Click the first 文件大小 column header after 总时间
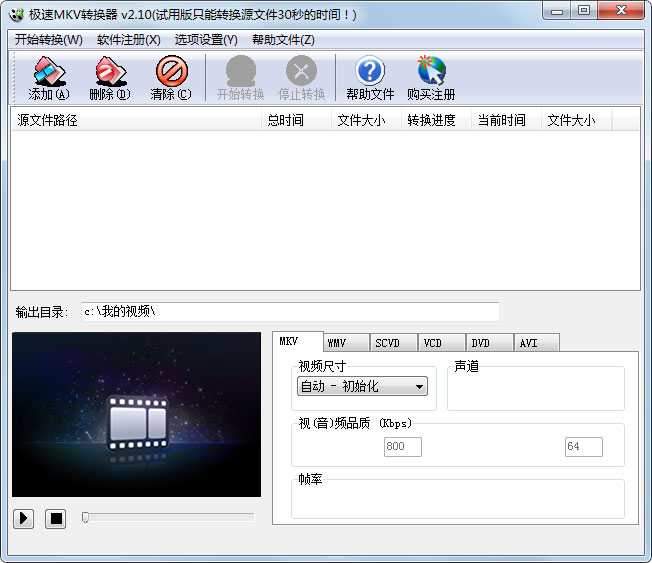 point(367,121)
